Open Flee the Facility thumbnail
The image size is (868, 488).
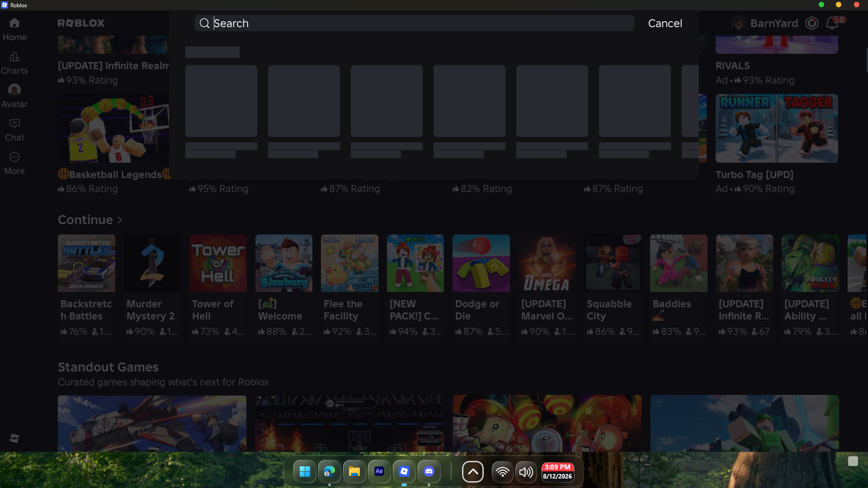349,263
